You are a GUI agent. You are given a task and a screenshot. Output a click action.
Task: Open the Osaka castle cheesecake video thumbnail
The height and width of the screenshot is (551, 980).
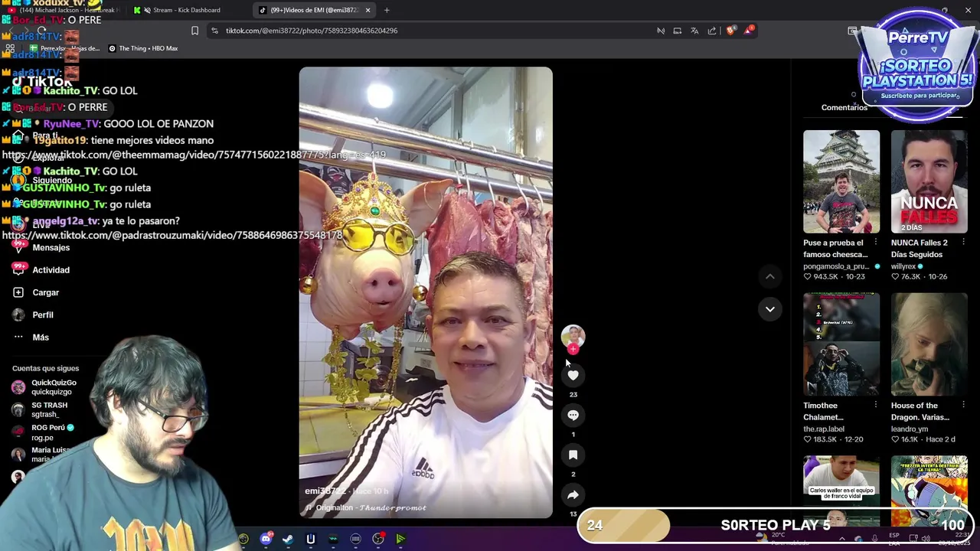[x=841, y=181]
